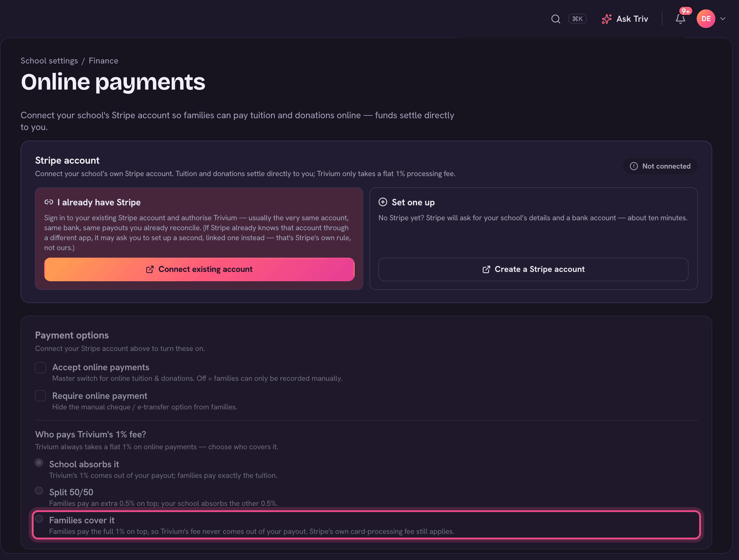The width and height of the screenshot is (739, 560).
Task: Click the Online payments heading
Action: pyautogui.click(x=113, y=82)
